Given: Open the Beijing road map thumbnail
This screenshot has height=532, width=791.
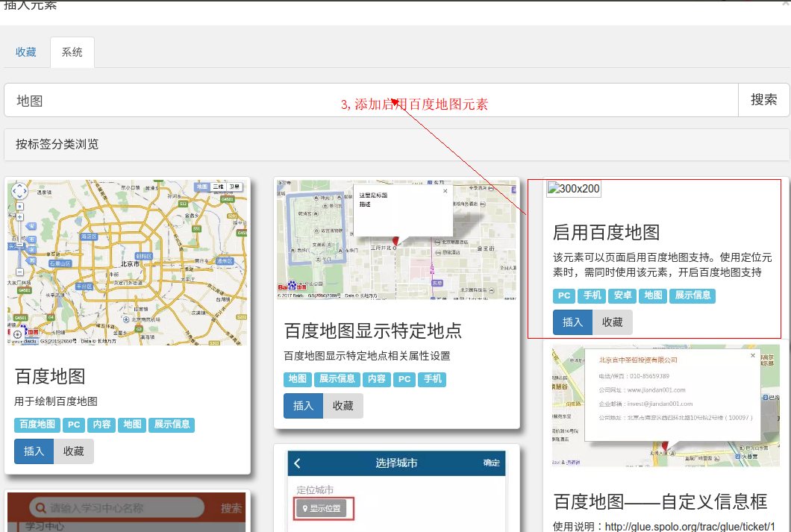Looking at the screenshot, I should coord(128,263).
